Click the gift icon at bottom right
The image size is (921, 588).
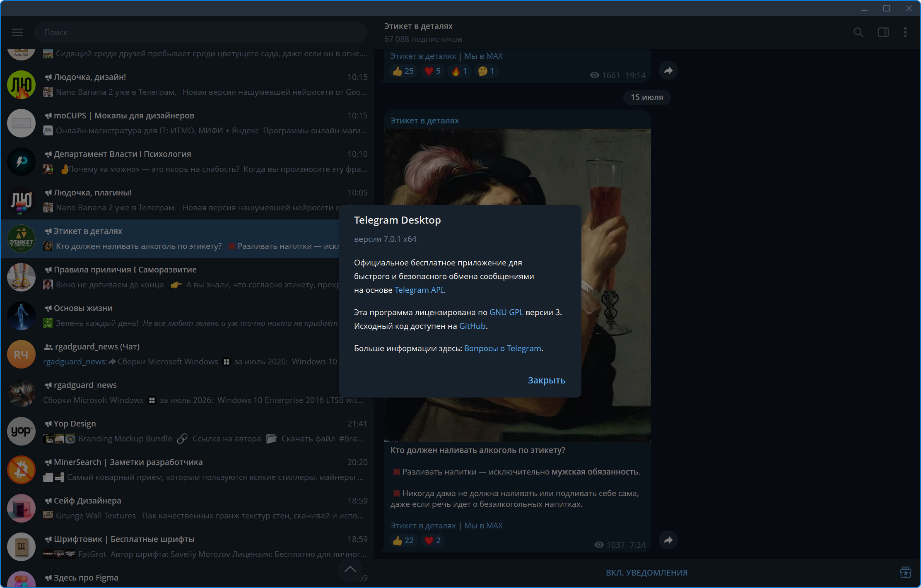point(906,572)
